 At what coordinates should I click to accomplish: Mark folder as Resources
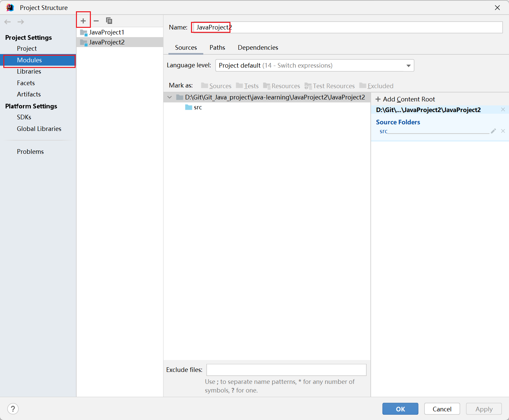(x=282, y=86)
